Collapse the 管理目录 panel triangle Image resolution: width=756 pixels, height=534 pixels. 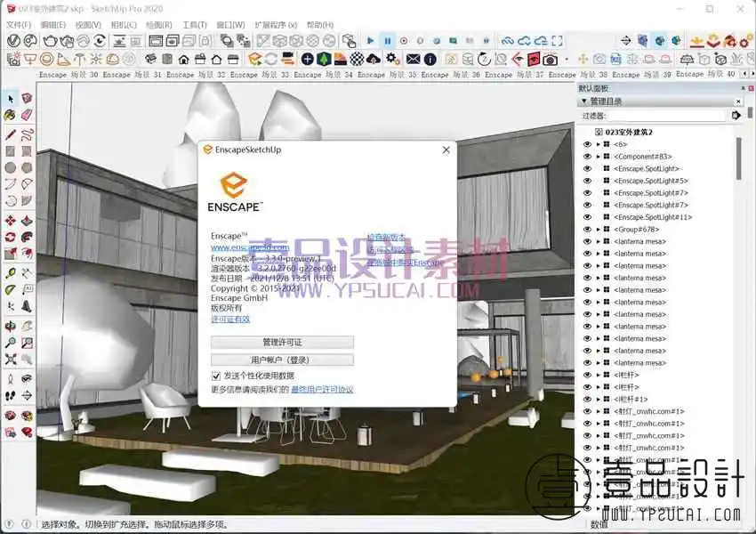[x=583, y=101]
